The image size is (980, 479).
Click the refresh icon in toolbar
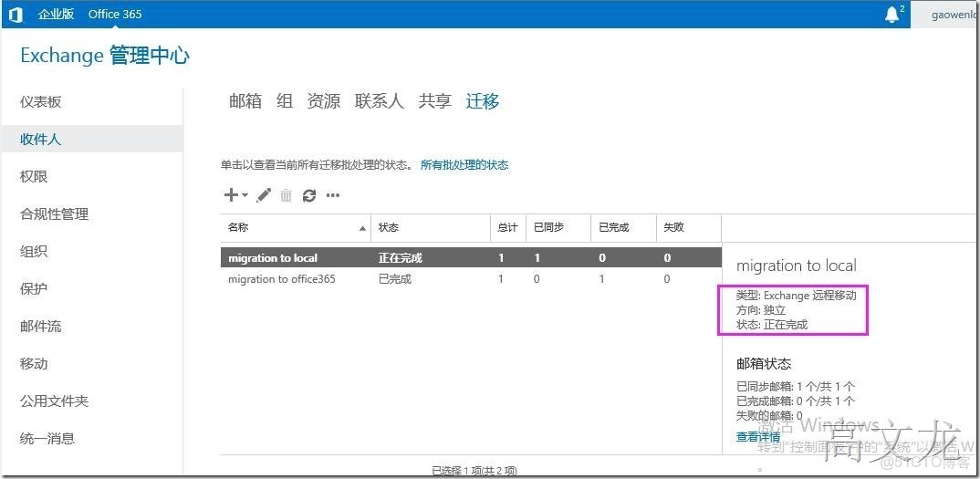[x=309, y=196]
